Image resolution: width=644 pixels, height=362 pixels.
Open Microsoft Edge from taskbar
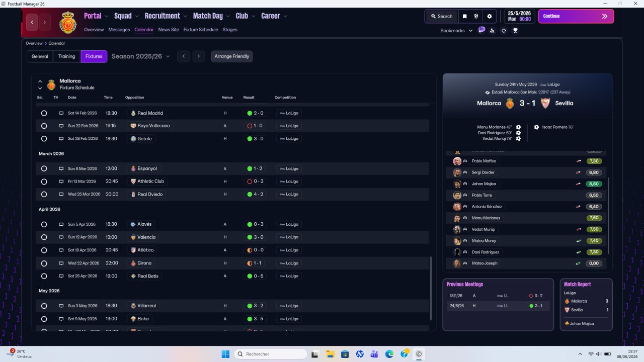[x=389, y=354]
